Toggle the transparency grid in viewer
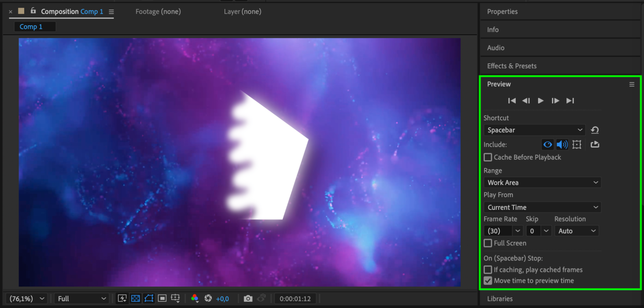 136,298
